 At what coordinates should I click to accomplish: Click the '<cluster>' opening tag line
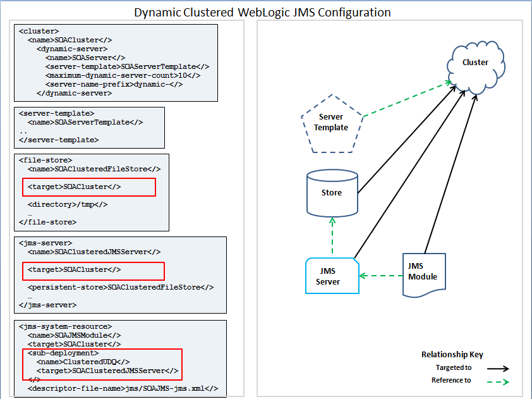click(39, 31)
